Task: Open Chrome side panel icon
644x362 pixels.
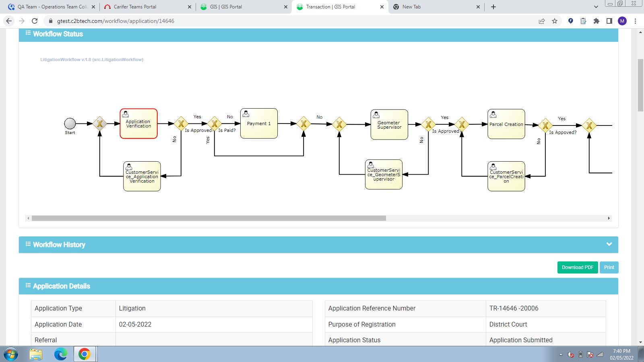Action: [x=609, y=21]
